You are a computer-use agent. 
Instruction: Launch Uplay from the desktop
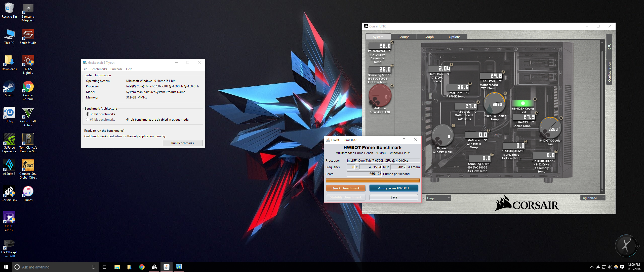pos(9,115)
